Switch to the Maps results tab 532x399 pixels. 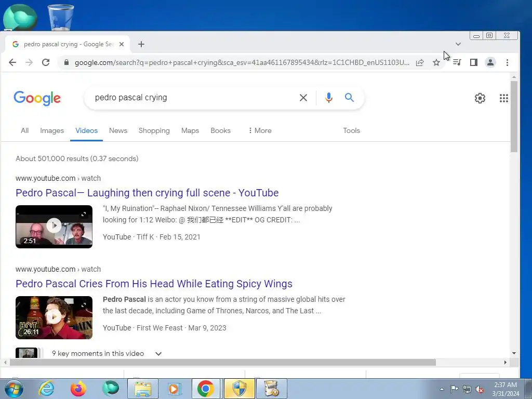click(x=190, y=130)
